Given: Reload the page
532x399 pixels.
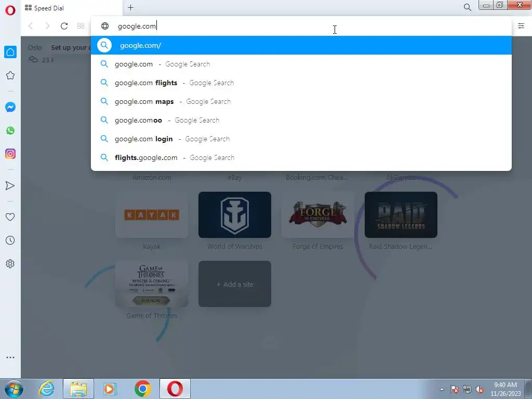Looking at the screenshot, I should 64,26.
